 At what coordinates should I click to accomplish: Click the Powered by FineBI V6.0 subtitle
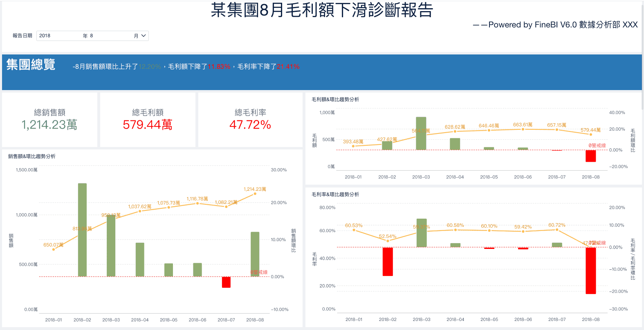click(x=555, y=25)
